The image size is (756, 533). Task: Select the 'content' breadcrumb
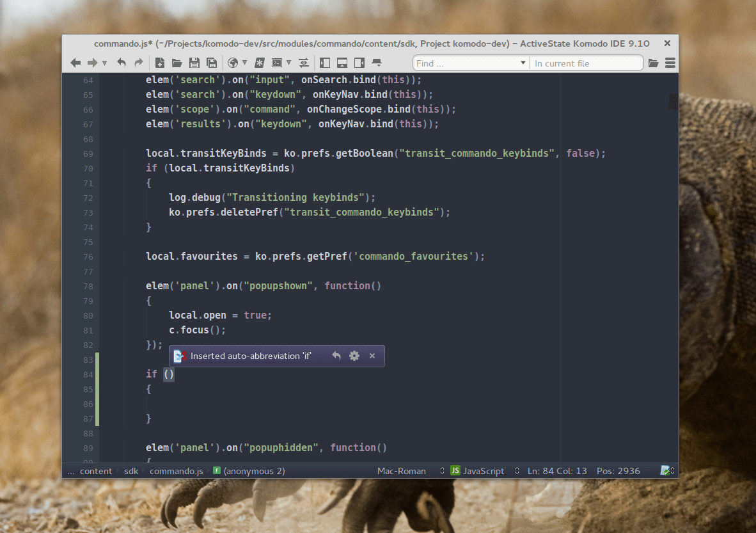click(x=96, y=472)
